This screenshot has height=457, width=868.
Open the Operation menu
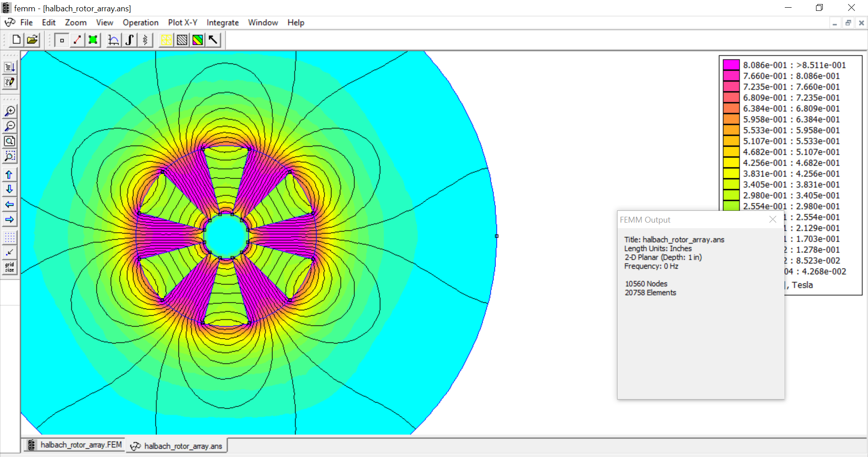141,23
